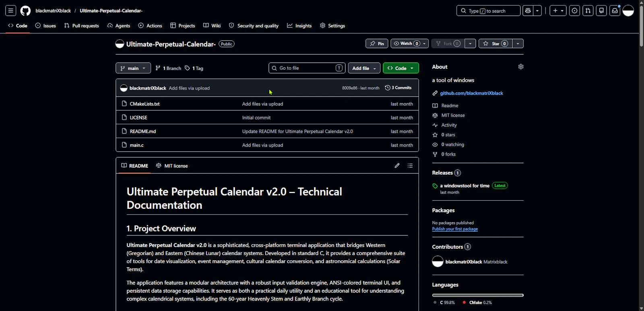Open the Wiki tab
The width and height of the screenshot is (644, 311).
pos(212,26)
